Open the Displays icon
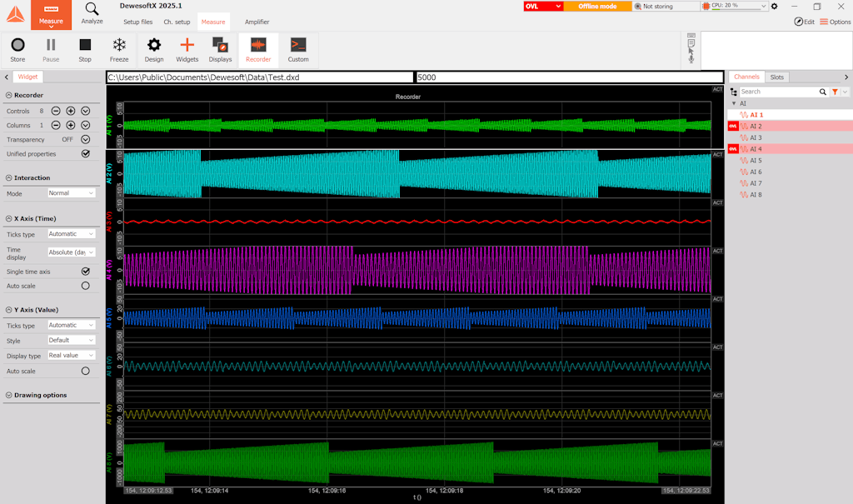The height and width of the screenshot is (504, 853). [220, 50]
